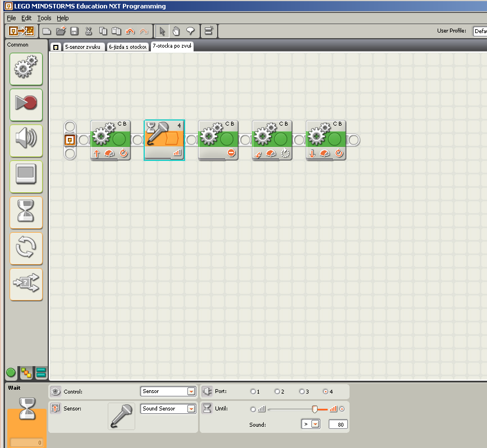Image resolution: width=487 pixels, height=448 pixels.
Task: Click the Sound threshold value field
Action: 338,424
